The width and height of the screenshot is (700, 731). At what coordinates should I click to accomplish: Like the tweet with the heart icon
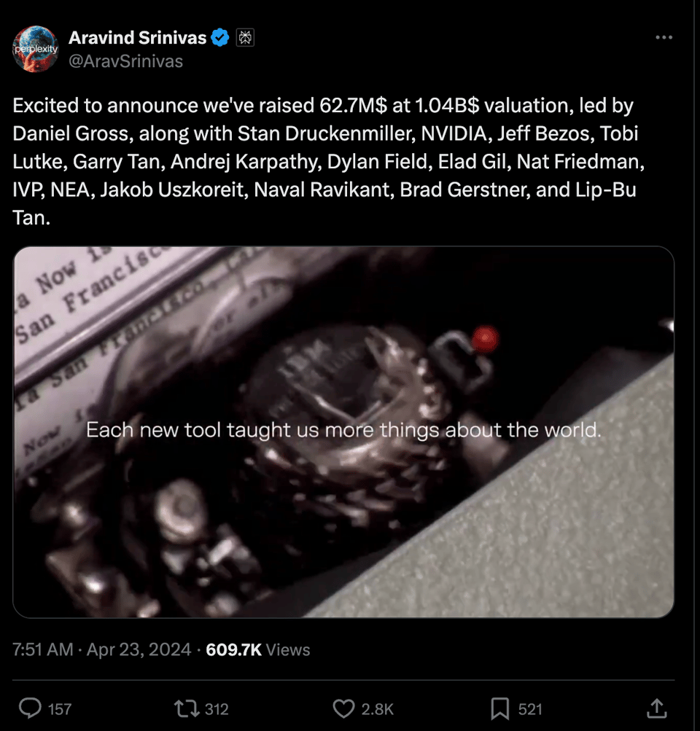(x=343, y=708)
